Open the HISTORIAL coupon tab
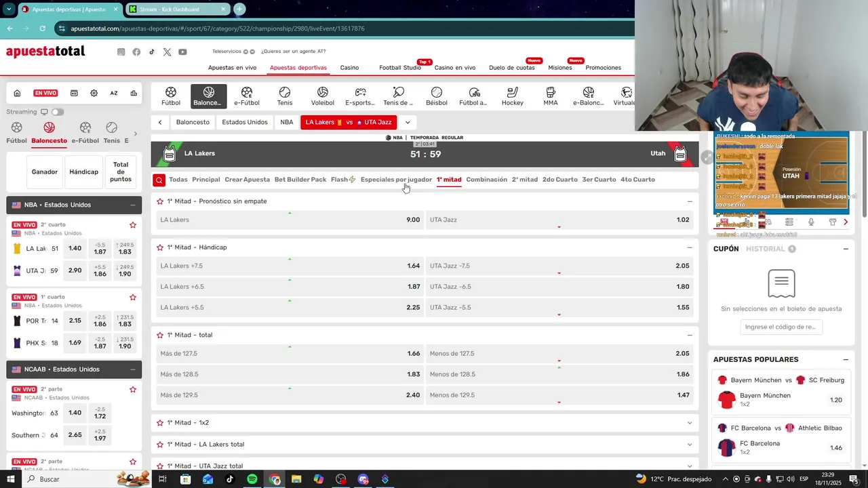This screenshot has height=488, width=868. [766, 249]
